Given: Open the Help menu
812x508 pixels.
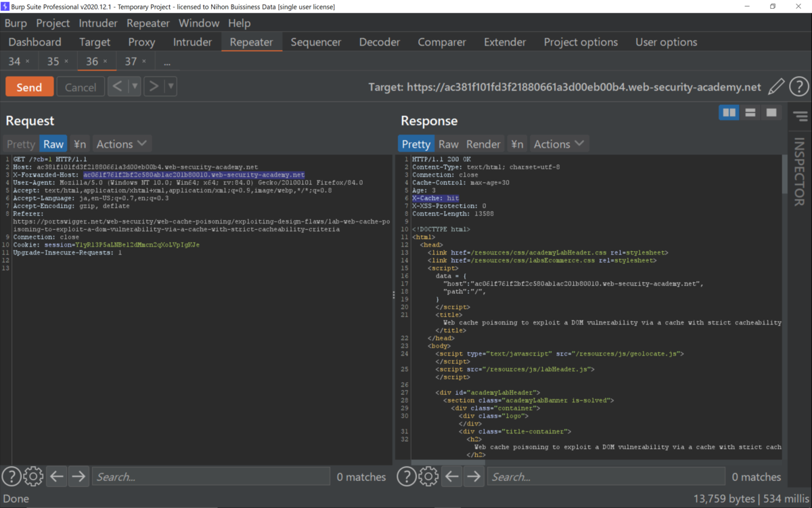Looking at the screenshot, I should 240,23.
